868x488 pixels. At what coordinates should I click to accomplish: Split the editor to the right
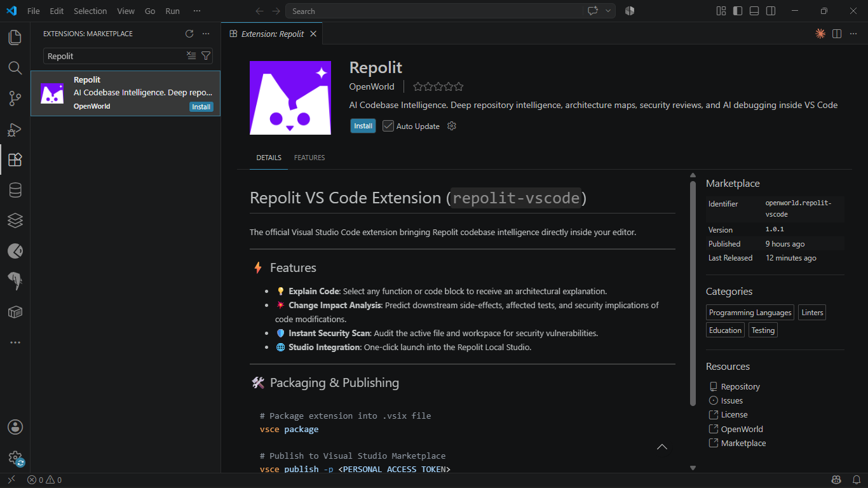[x=837, y=34]
